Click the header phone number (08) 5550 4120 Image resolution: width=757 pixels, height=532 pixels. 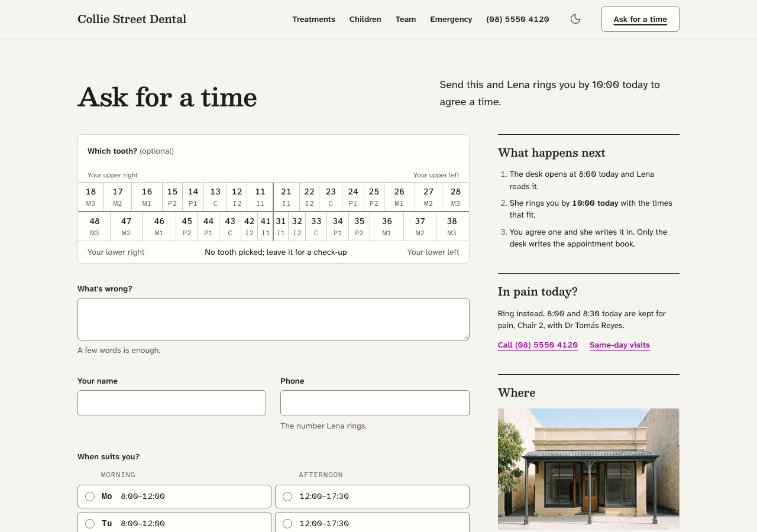[517, 19]
